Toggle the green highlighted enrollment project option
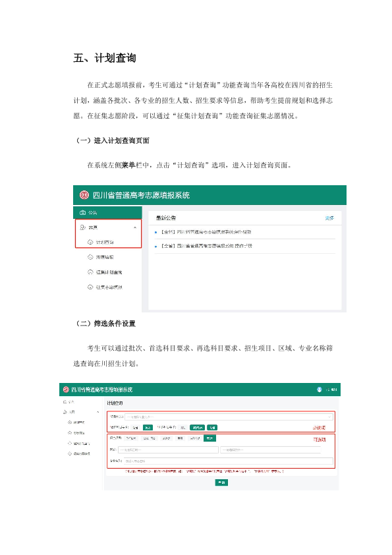This screenshot has width=392, height=555. 210,438
